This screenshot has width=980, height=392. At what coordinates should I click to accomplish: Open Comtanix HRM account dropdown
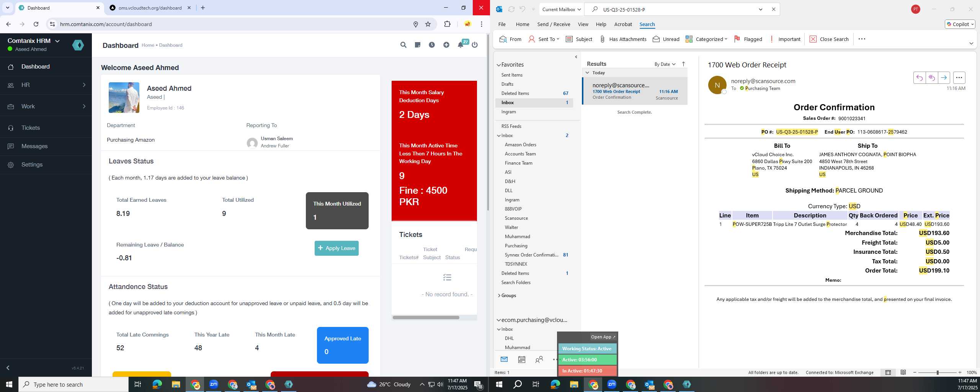(34, 41)
